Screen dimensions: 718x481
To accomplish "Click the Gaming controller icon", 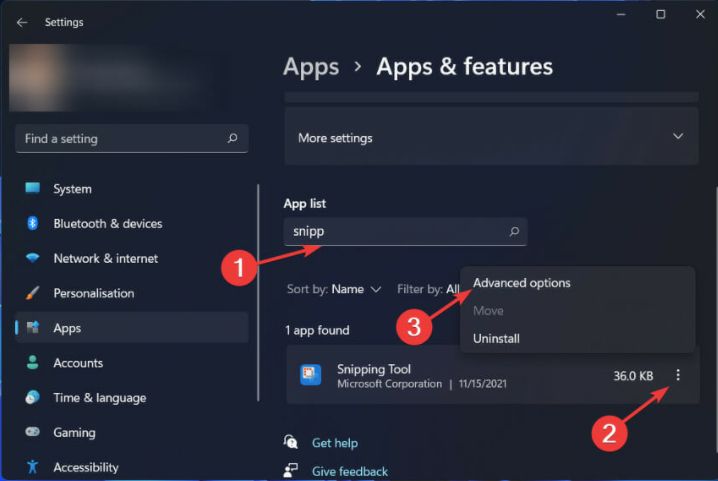I will point(33,432).
